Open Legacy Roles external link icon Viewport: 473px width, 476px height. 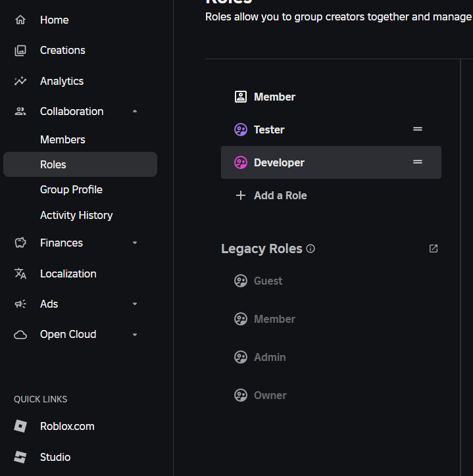[x=434, y=249]
